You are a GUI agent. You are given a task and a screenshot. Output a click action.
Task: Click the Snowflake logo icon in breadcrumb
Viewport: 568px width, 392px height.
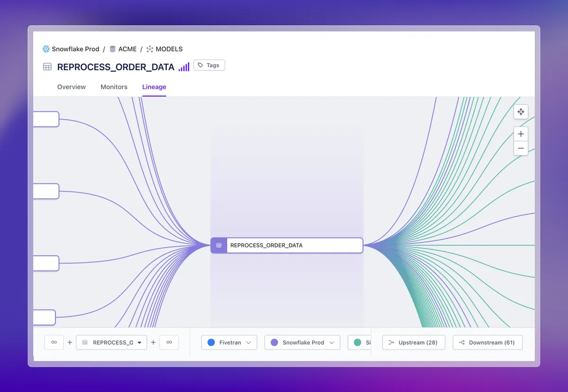tap(46, 49)
